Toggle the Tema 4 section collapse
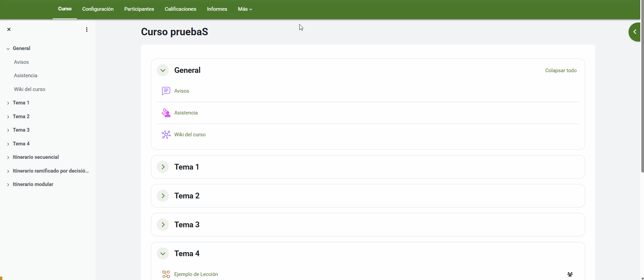The height and width of the screenshot is (280, 644). [x=163, y=254]
